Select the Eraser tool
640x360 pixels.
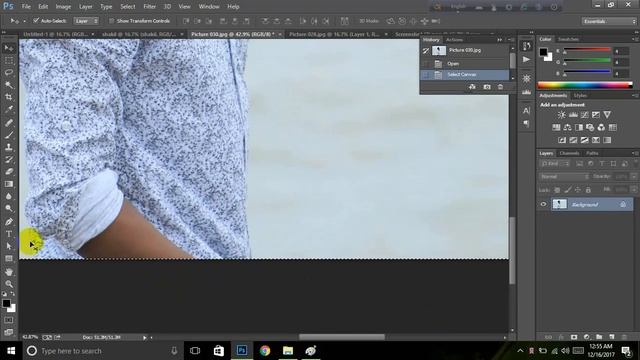tap(9, 171)
